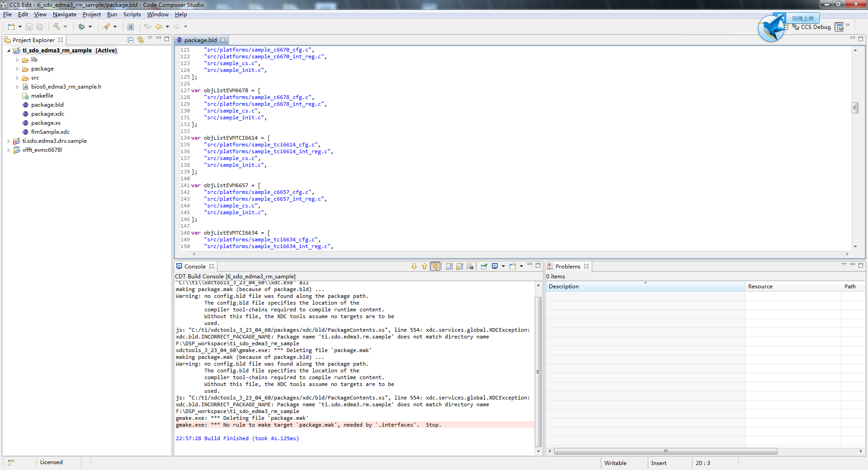
Task: Open New wizard dropdown arrow
Action: pyautogui.click(x=20, y=27)
